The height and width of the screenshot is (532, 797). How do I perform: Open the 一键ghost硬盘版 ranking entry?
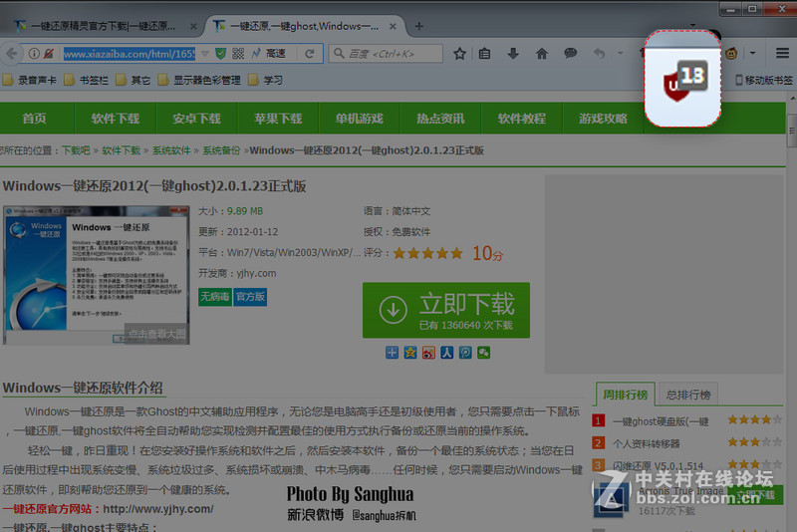tap(661, 421)
